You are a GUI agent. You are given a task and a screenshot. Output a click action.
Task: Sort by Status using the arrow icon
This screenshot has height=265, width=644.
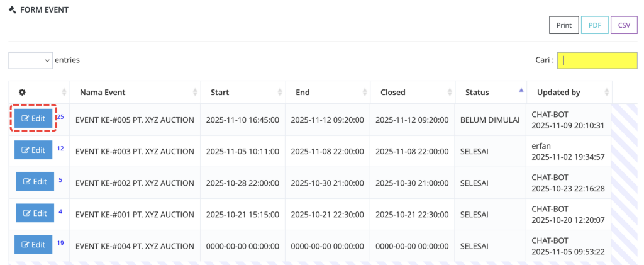[521, 91]
